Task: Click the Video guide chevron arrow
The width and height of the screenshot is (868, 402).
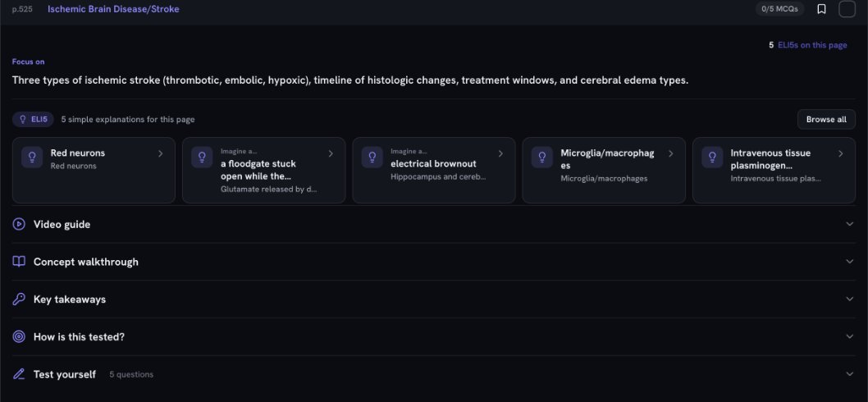Action: click(x=849, y=224)
